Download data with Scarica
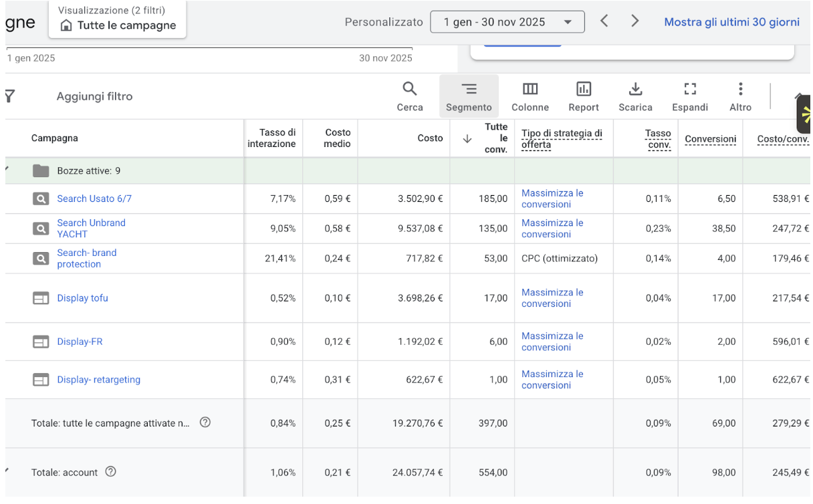Screen dimensions: 813x504 click(x=635, y=96)
